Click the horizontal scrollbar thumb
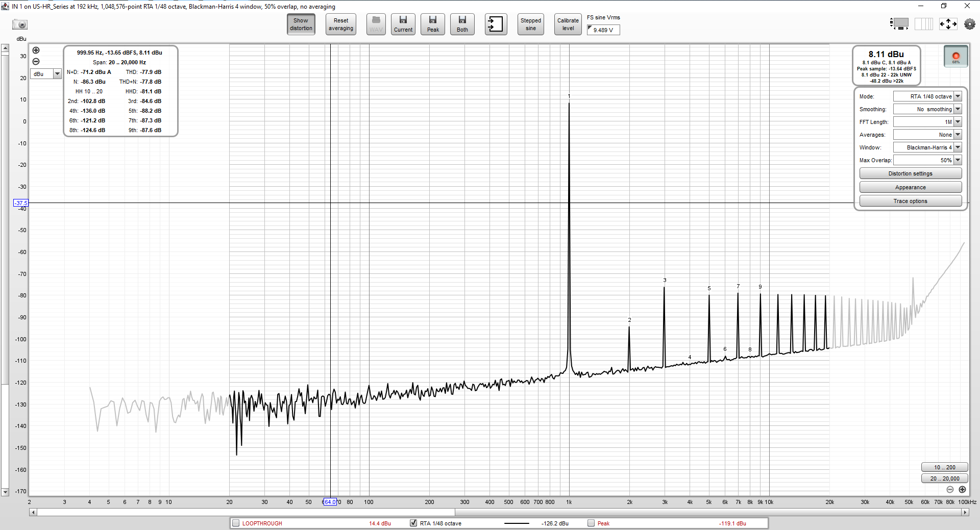980x530 pixels. tap(246, 512)
